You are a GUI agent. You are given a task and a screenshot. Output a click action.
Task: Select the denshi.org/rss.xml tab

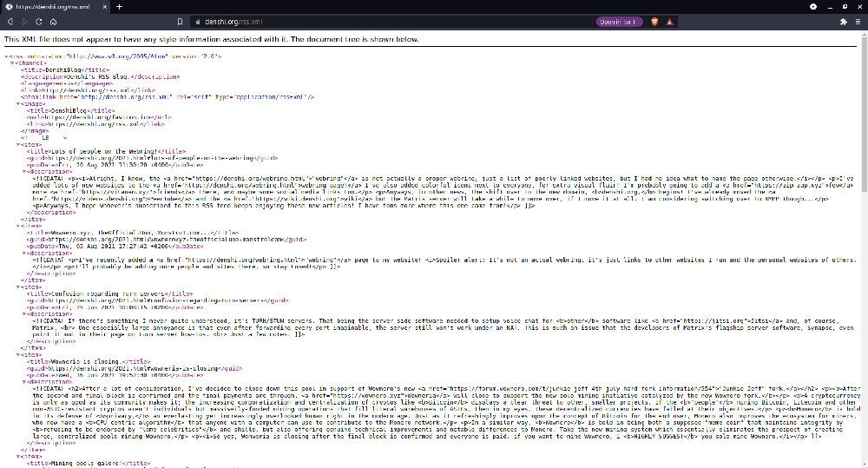point(56,7)
